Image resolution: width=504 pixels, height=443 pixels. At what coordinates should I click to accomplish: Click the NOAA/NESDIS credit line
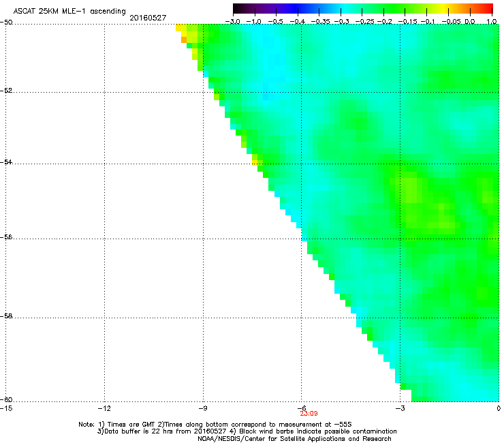coord(294,439)
